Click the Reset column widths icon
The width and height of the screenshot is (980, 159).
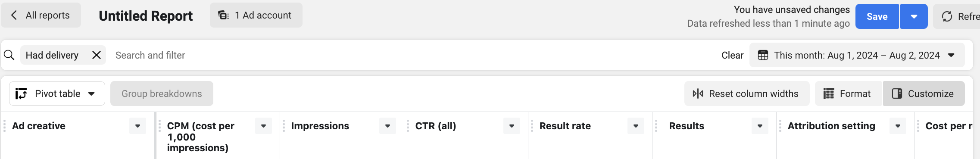[698, 94]
